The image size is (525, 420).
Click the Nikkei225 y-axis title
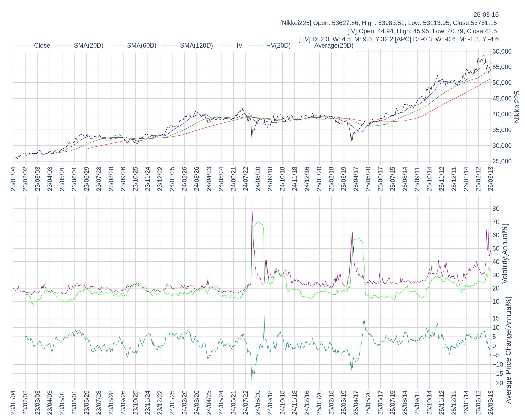(517, 107)
